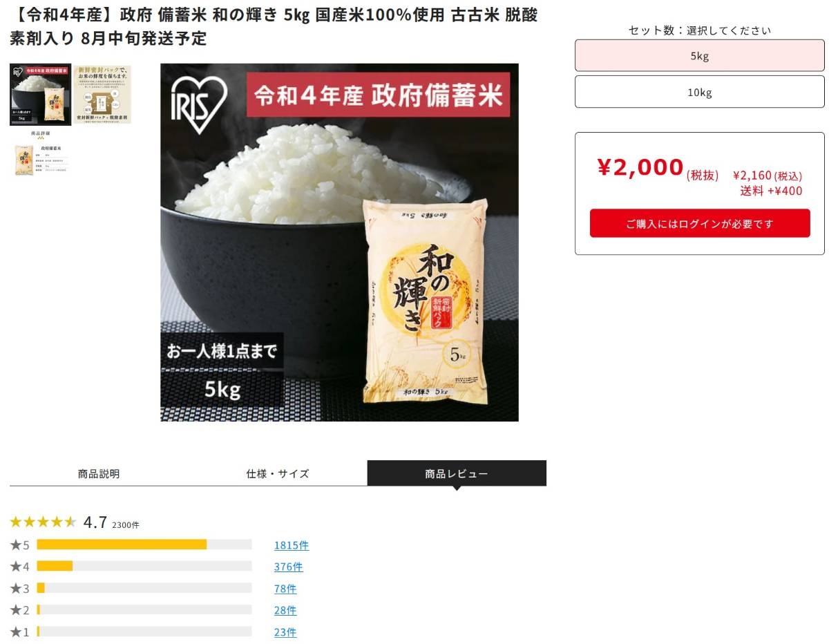The width and height of the screenshot is (829, 644).
Task: Open the 28件 two-star reviews link
Action: [x=285, y=610]
